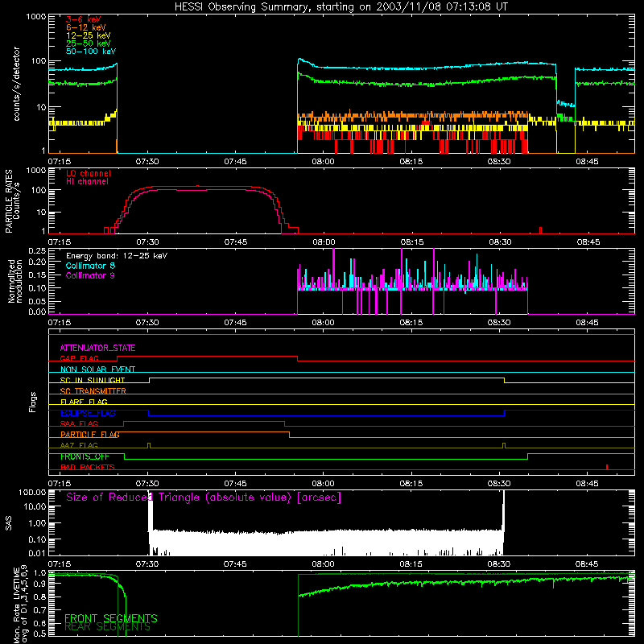Click the A4Z_FLAG pulse at 07:30
Viewport: 644px width, 644px height.
[x=149, y=446]
